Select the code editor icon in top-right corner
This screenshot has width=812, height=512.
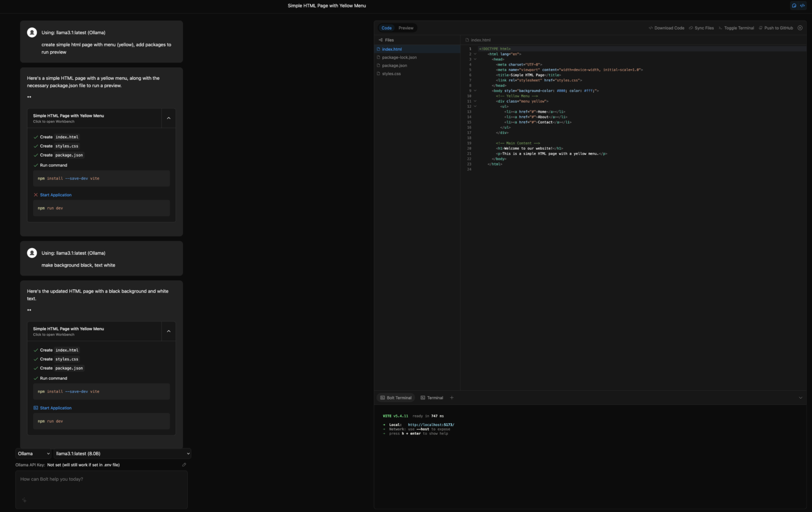coord(803,5)
